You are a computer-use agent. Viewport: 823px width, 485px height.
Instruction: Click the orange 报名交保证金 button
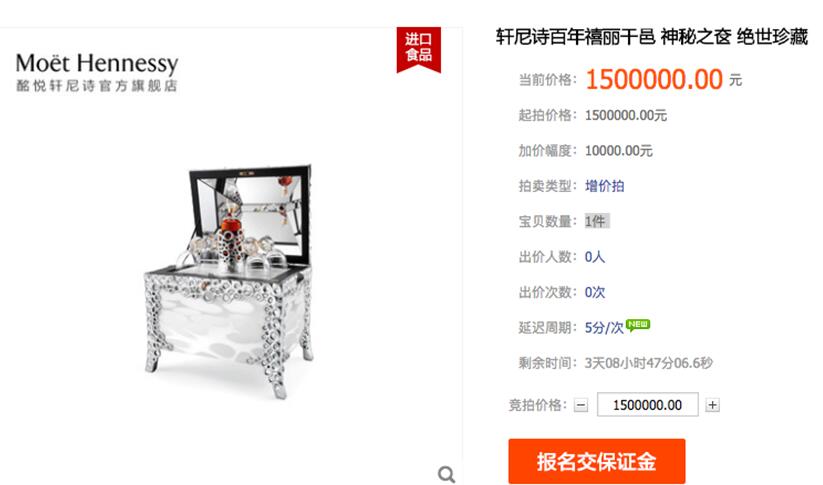(x=597, y=461)
